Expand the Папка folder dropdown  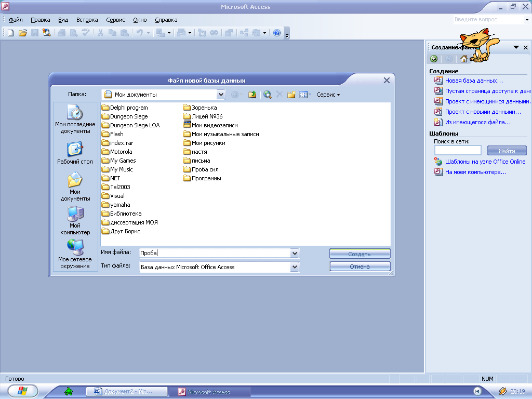coord(221,95)
